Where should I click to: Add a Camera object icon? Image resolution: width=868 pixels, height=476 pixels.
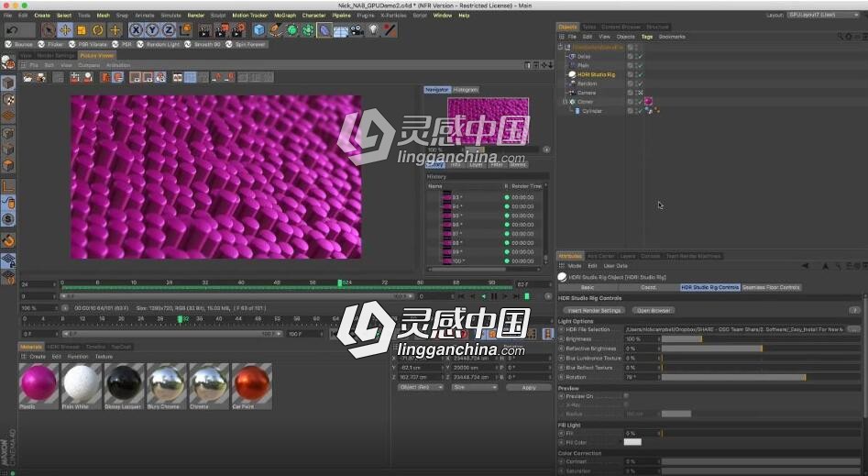[x=357, y=30]
